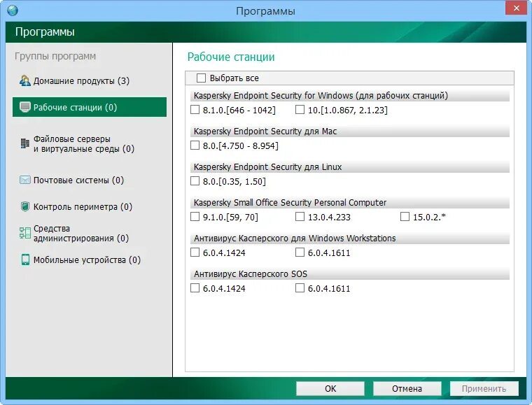The image size is (532, 405).
Task: Click Kaspersky Endpoint Security для Linux header
Action: [350, 166]
